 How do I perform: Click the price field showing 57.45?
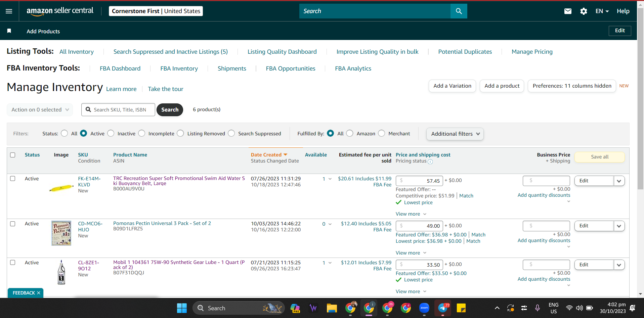coord(419,181)
